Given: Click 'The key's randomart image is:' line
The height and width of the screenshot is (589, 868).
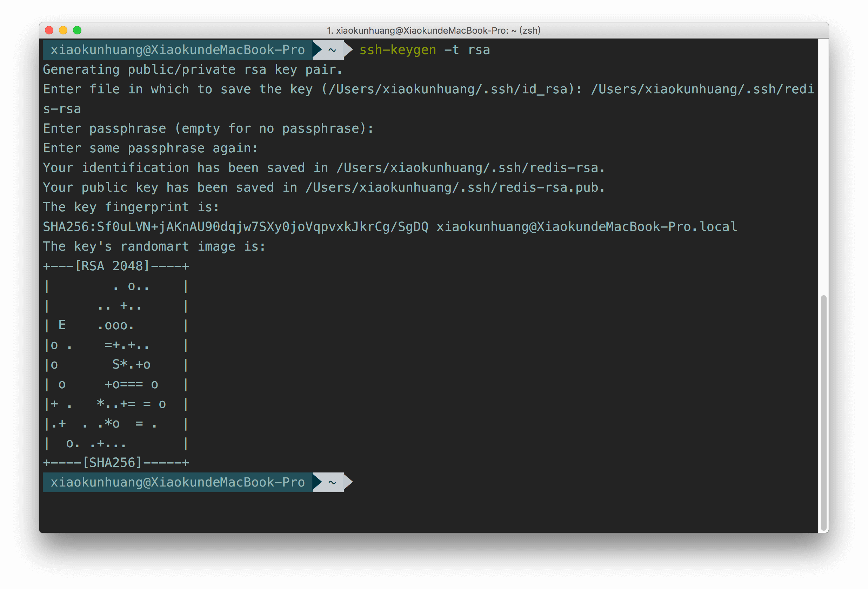Looking at the screenshot, I should [154, 246].
